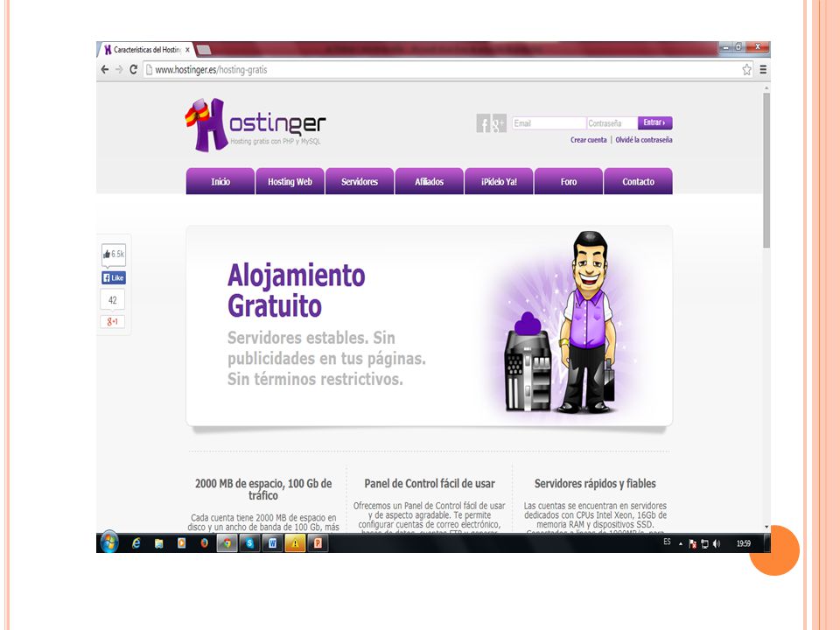Click the Facebook Like button
Viewport: 840px width, 630px height.
point(114,277)
